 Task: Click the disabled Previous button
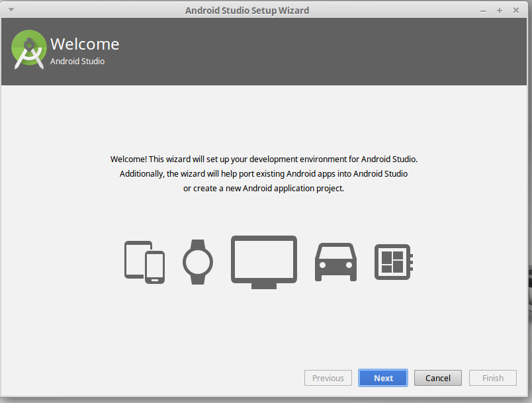[x=328, y=378]
